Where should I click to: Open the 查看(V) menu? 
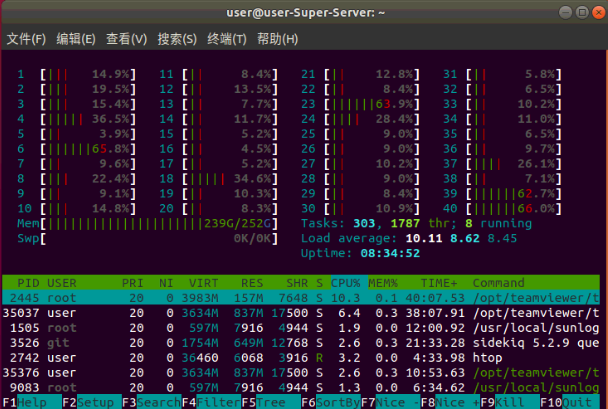click(x=127, y=39)
